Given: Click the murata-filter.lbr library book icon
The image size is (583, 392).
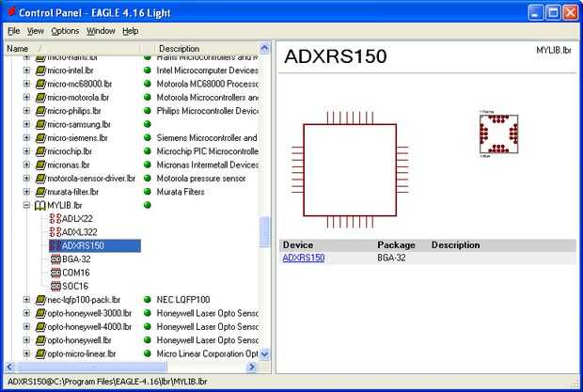Looking at the screenshot, I should 40,192.
